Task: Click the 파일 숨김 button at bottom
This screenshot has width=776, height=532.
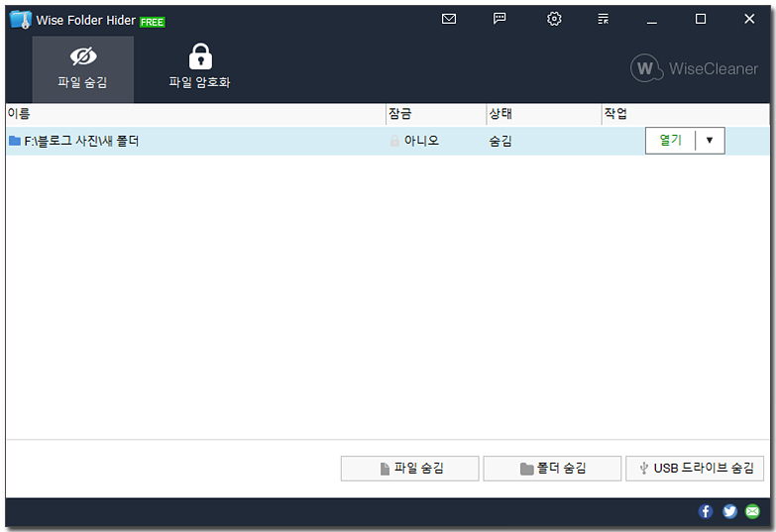Action: pyautogui.click(x=409, y=469)
